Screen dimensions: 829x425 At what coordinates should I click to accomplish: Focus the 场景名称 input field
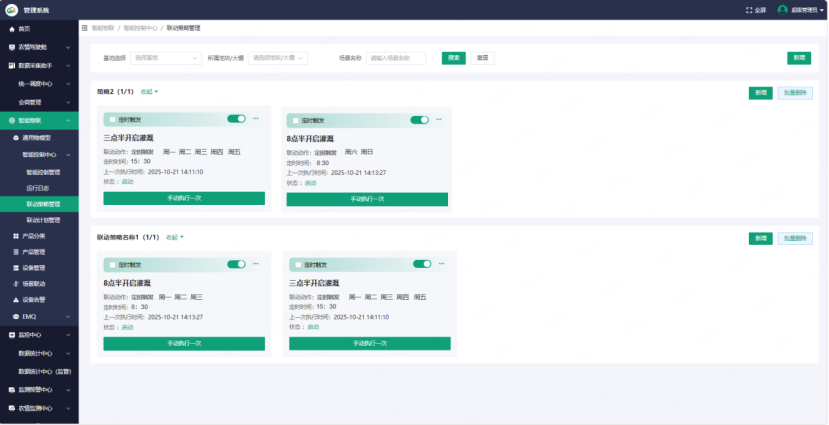point(396,58)
